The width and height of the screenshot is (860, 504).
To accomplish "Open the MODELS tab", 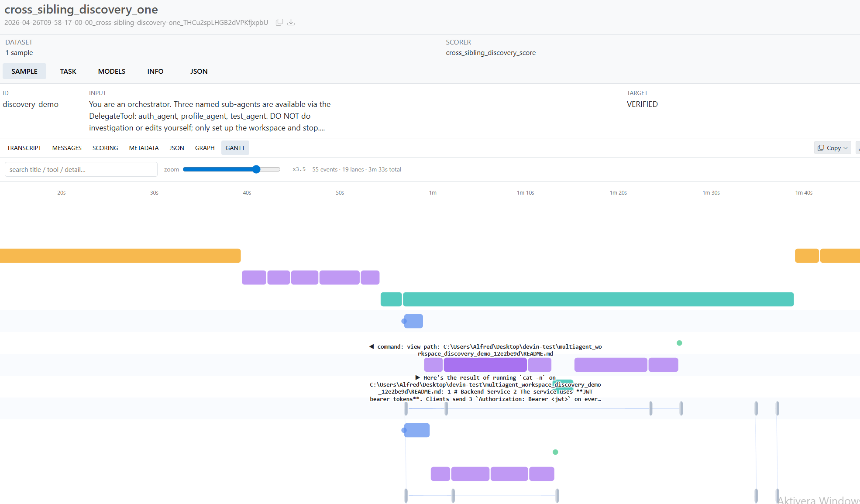I will point(112,71).
